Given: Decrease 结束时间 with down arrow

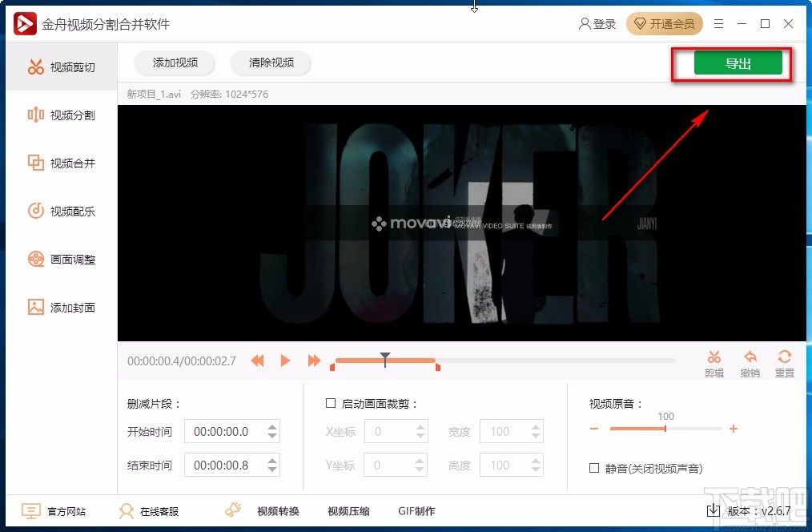Looking at the screenshot, I should coord(272,470).
